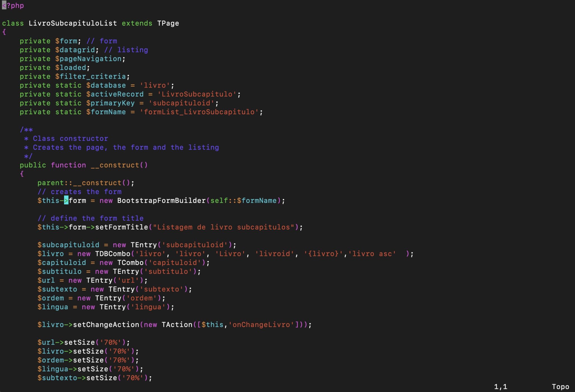Click the cursor position indicator 1,1

coord(500,387)
